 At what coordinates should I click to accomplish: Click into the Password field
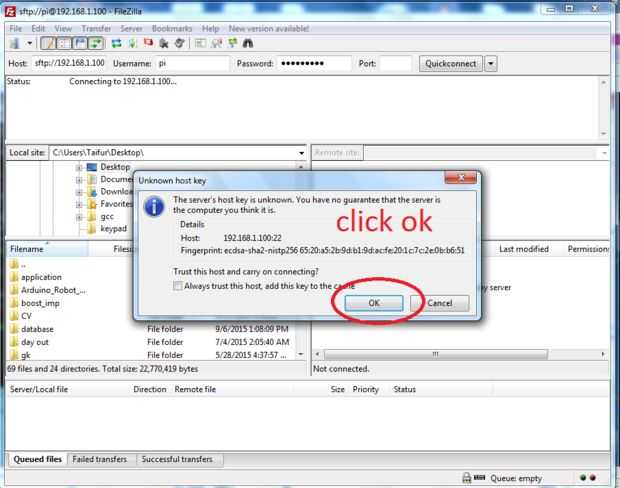pos(314,63)
